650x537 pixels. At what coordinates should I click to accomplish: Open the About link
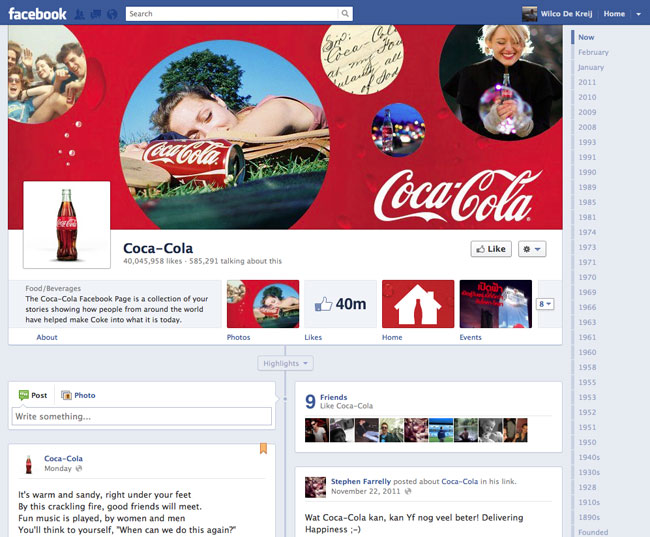click(47, 338)
